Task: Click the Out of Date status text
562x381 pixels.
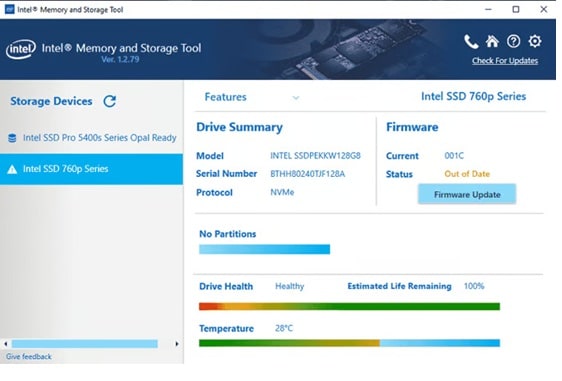Action: click(x=467, y=174)
